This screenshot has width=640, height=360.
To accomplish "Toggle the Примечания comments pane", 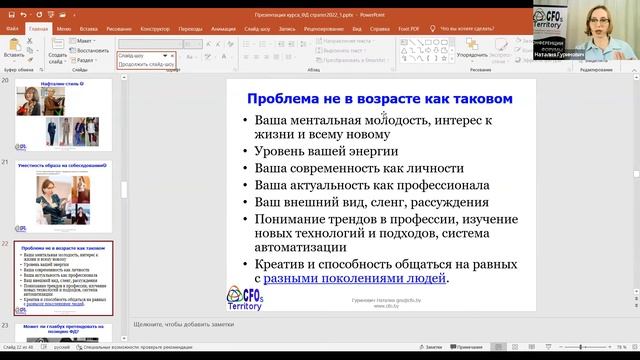I will tap(466, 347).
